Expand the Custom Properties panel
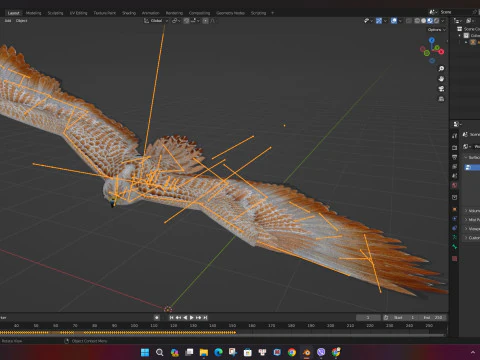The height and width of the screenshot is (360, 480). tap(472, 238)
